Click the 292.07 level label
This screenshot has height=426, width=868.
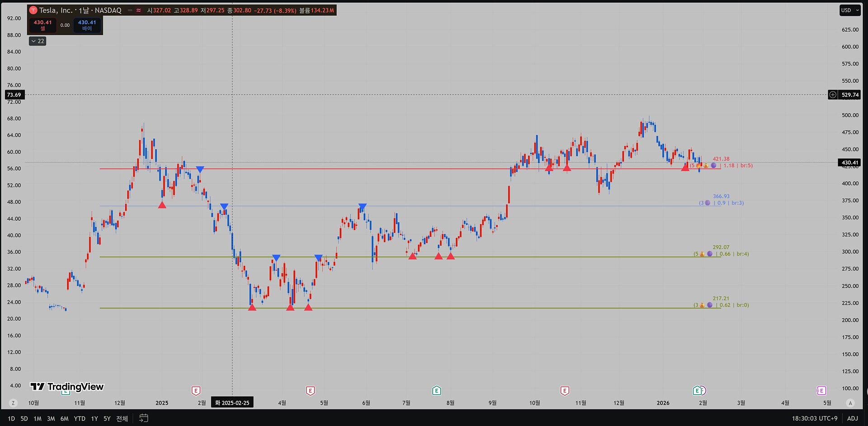pos(721,248)
